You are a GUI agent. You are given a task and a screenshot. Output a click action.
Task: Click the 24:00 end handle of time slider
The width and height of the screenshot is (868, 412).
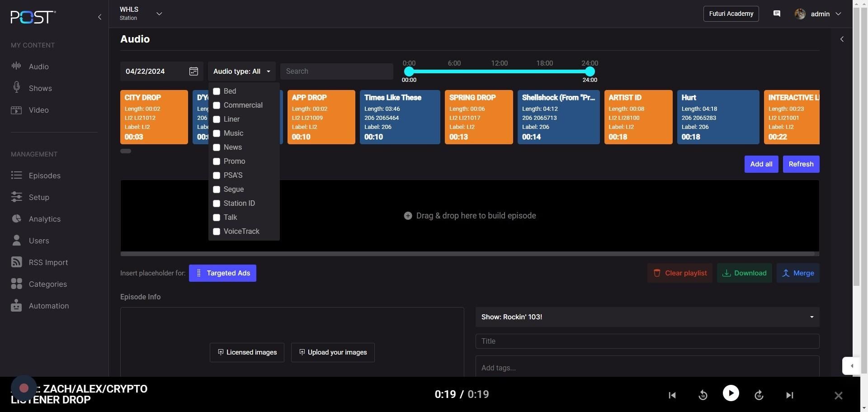tap(590, 71)
